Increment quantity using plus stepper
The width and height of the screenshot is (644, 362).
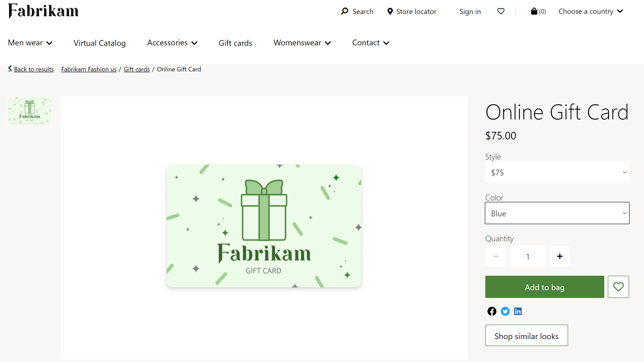[x=559, y=256]
